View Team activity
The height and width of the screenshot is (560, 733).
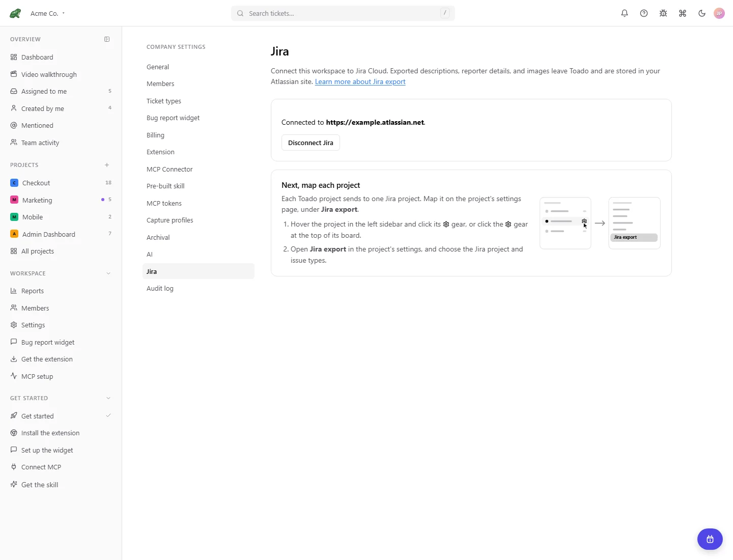point(61,143)
